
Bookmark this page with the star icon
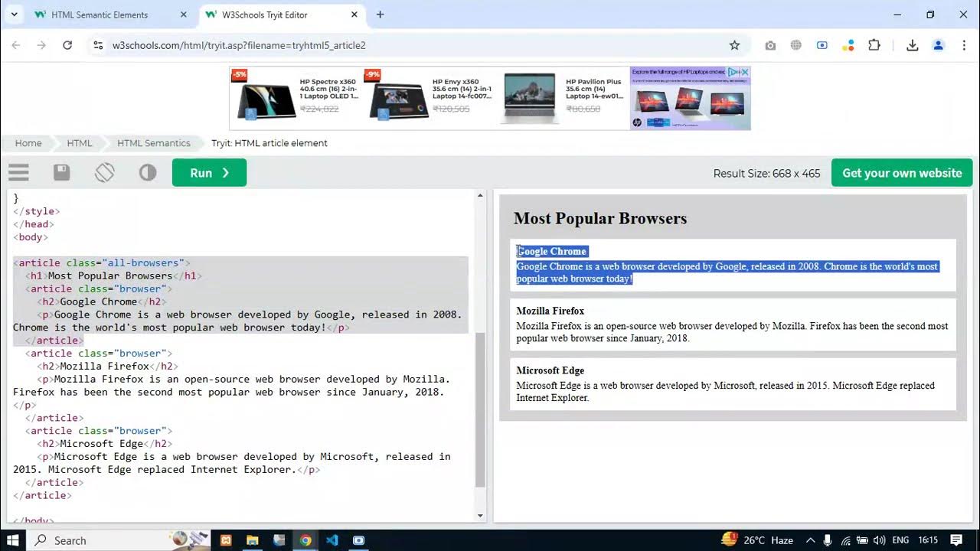pyautogui.click(x=734, y=45)
